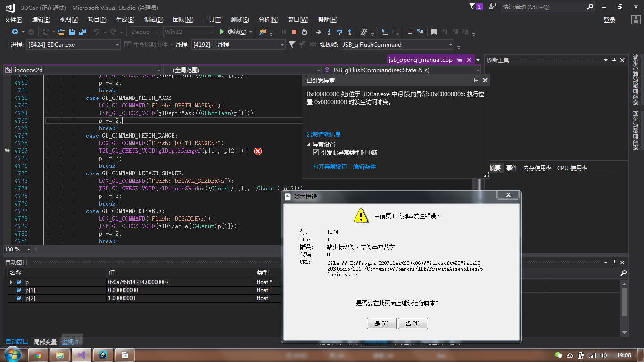Open the stack frame dropdown JSB_glFlushCommand
This screenshot has height=362, width=644.
click(397, 45)
